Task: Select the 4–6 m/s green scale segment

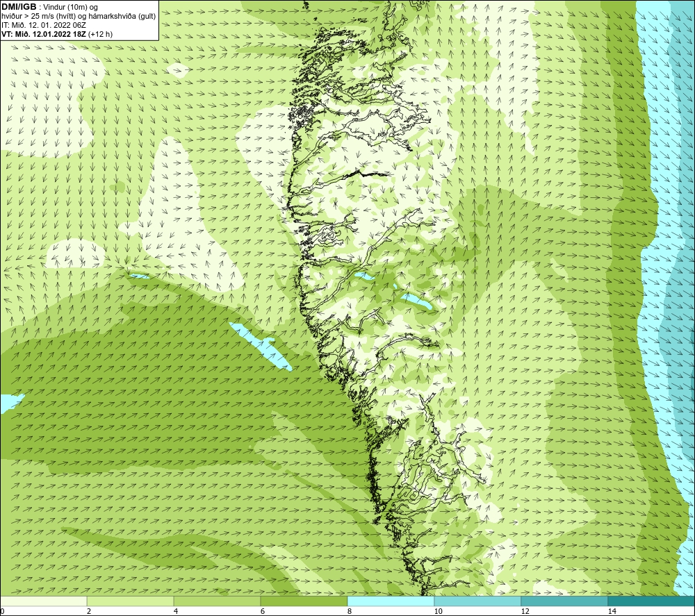Action: (x=217, y=601)
